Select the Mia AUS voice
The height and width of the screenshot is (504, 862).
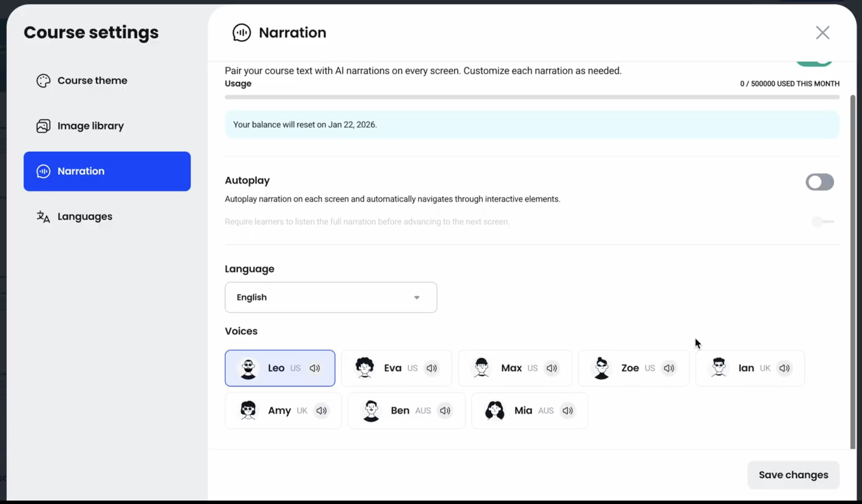coord(530,410)
